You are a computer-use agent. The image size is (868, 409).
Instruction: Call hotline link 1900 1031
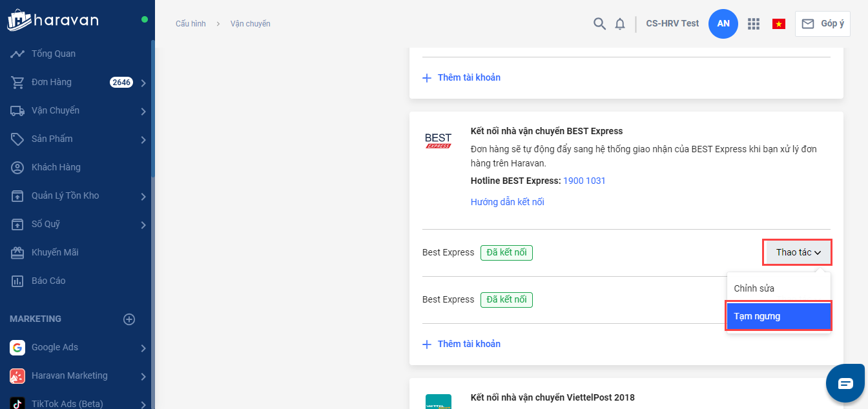pos(584,181)
